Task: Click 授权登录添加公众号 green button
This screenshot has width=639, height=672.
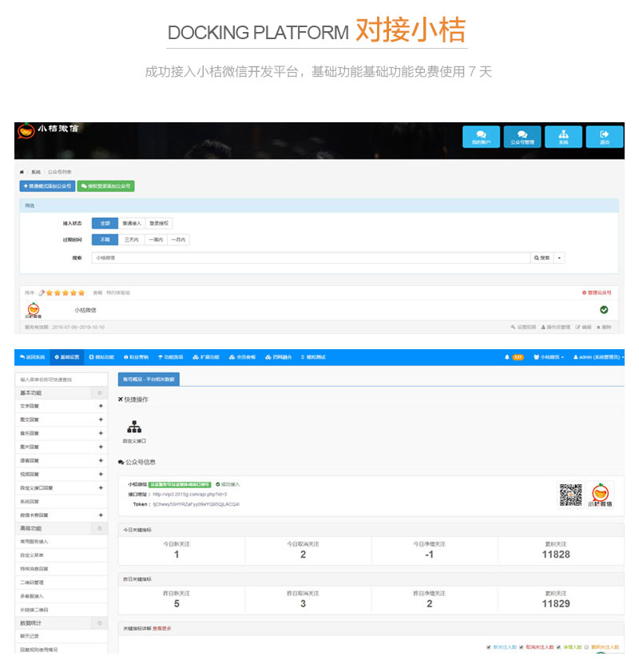Action: pos(105,186)
